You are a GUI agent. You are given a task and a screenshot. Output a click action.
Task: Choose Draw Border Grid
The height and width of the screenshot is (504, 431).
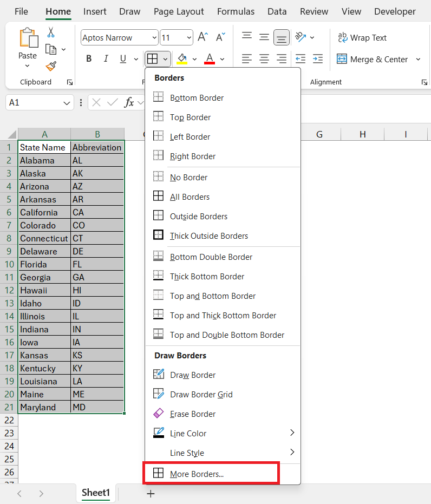click(223, 395)
